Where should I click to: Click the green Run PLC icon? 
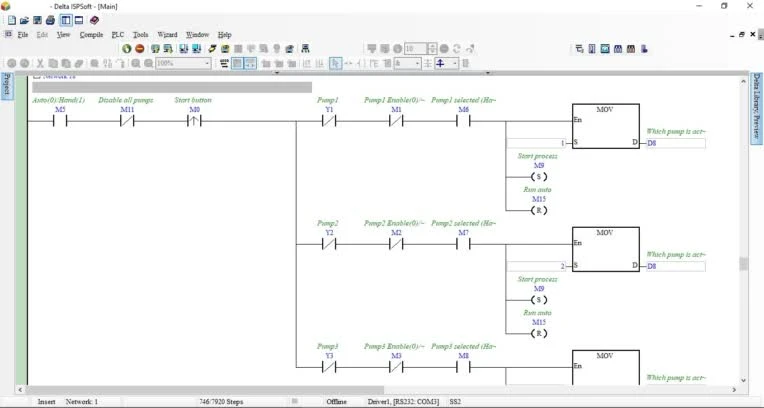pos(127,48)
